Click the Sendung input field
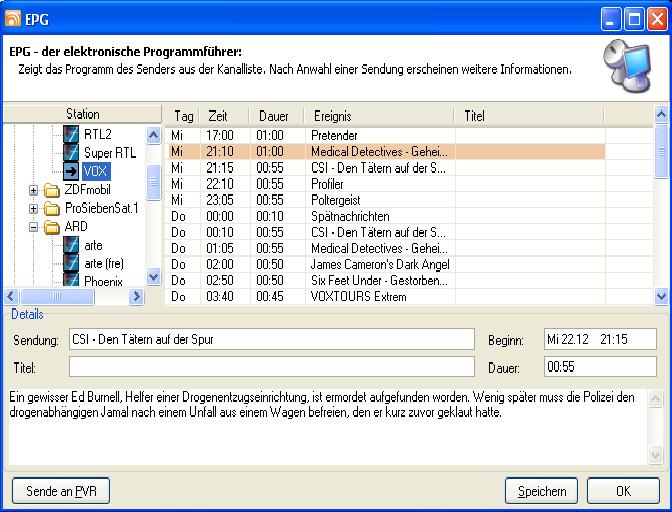Screen dimensions: 672x512 pos(272,339)
